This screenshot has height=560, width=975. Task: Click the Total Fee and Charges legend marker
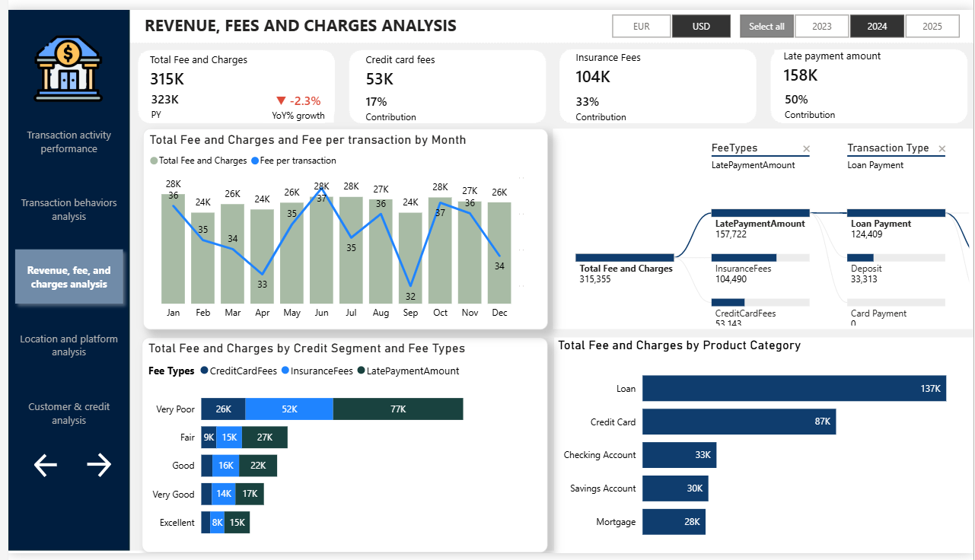(154, 161)
